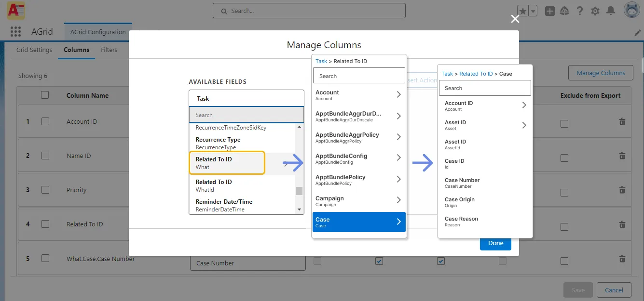The height and width of the screenshot is (301, 644).
Task: Toggle the select-all checkbox in table header
Action: [45, 95]
